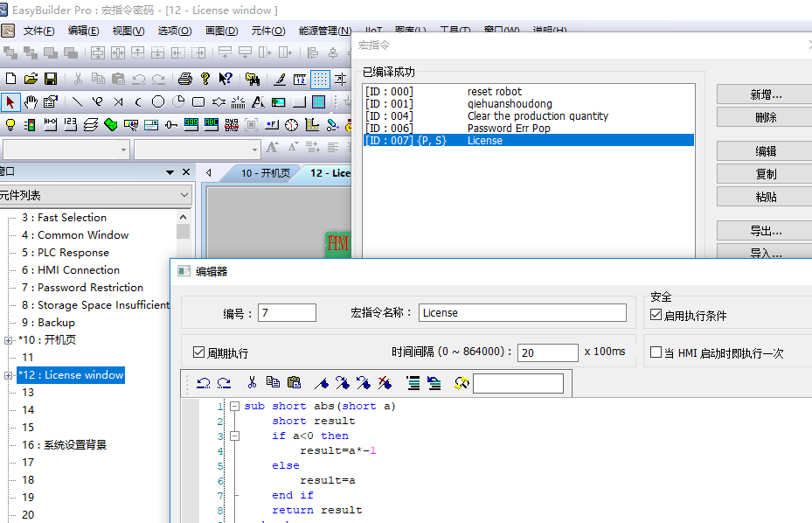Click the 删除 button in macro dialog

point(765,117)
